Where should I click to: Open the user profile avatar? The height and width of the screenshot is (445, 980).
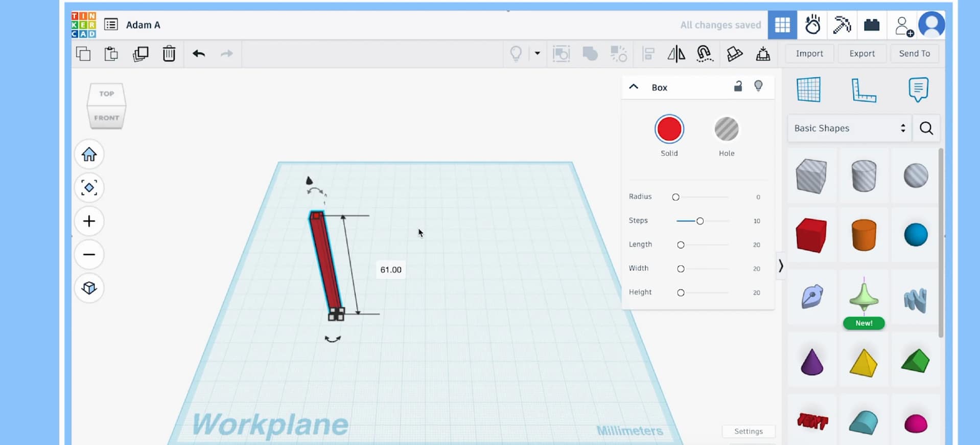point(931,25)
